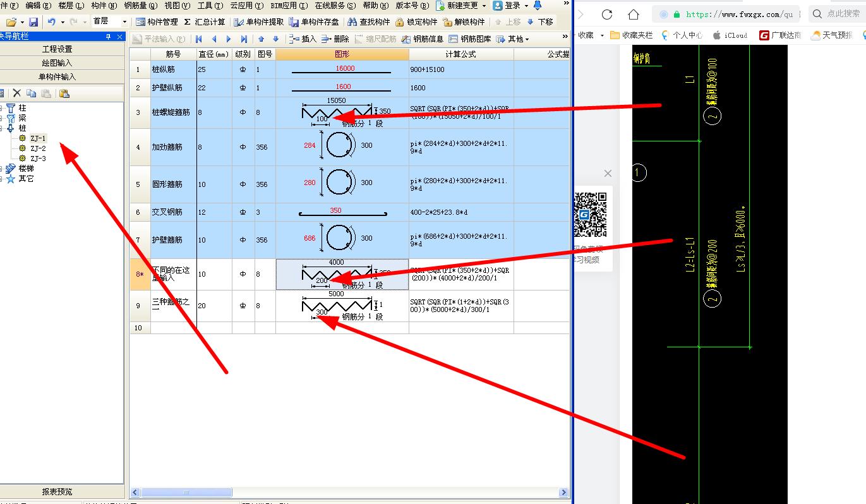The width and height of the screenshot is (866, 504).
Task: Click 报表预览 button at bottom
Action: (x=57, y=491)
